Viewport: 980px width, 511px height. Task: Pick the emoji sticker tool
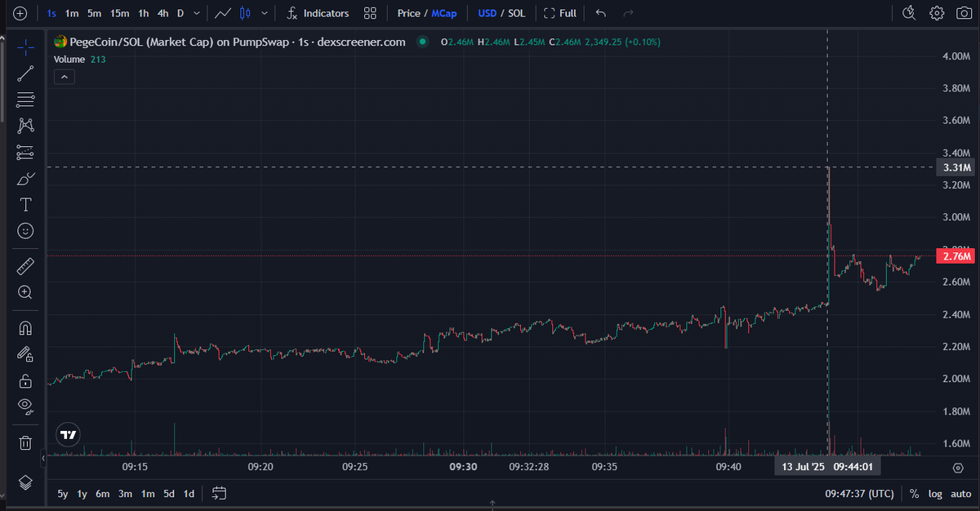(x=25, y=231)
